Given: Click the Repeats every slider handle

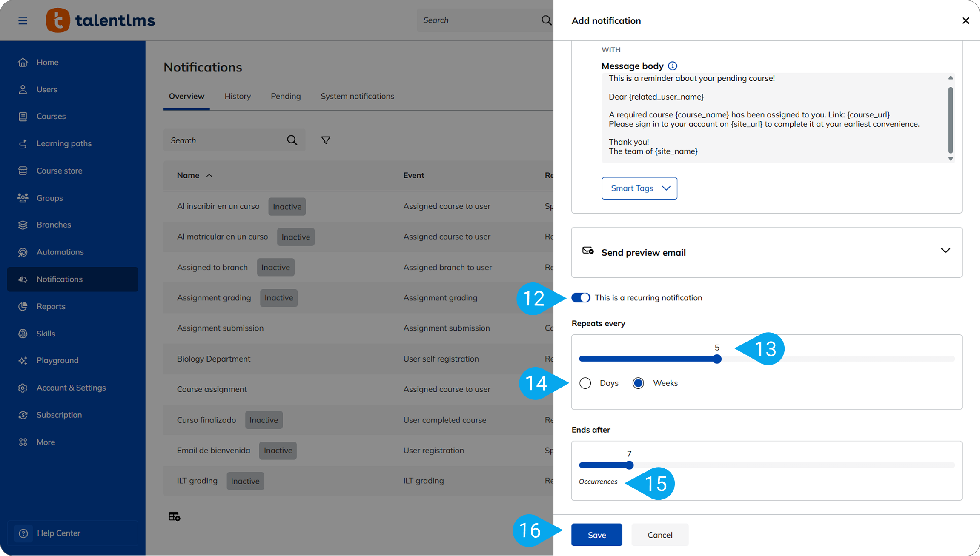Looking at the screenshot, I should [717, 359].
